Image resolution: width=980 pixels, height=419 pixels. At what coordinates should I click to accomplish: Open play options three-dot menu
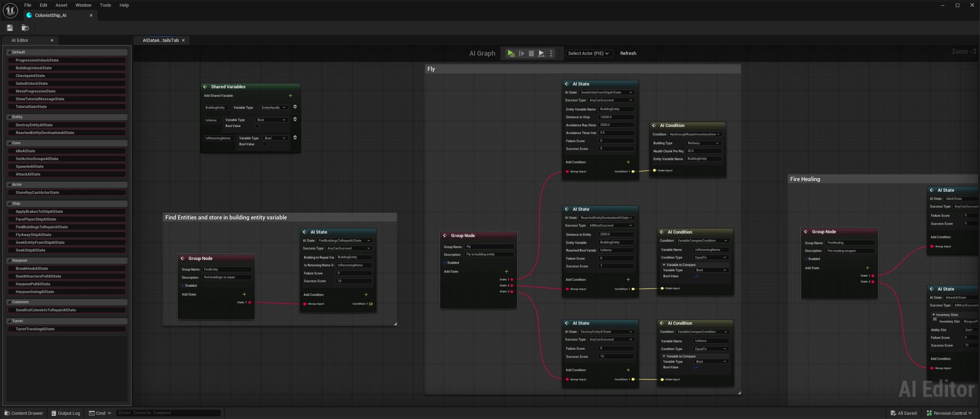[x=551, y=53]
